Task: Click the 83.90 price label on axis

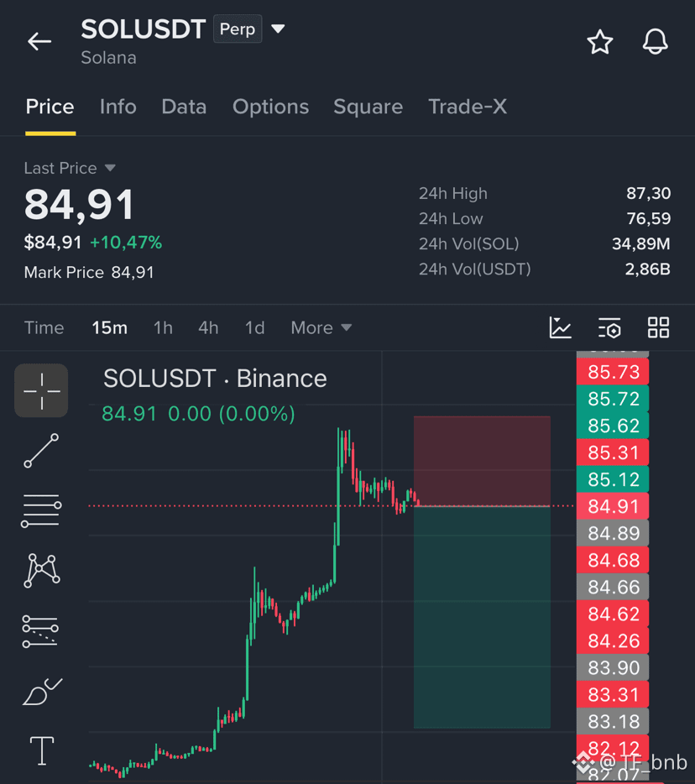Action: 613,667
